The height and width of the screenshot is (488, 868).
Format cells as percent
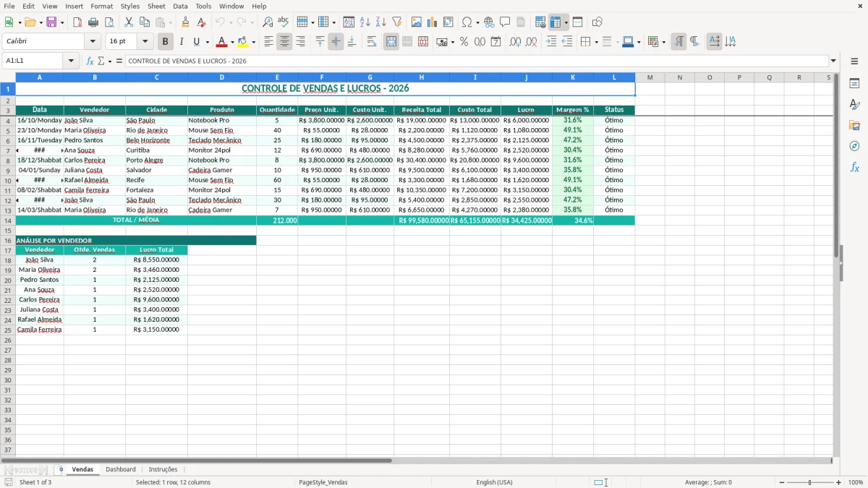point(464,42)
